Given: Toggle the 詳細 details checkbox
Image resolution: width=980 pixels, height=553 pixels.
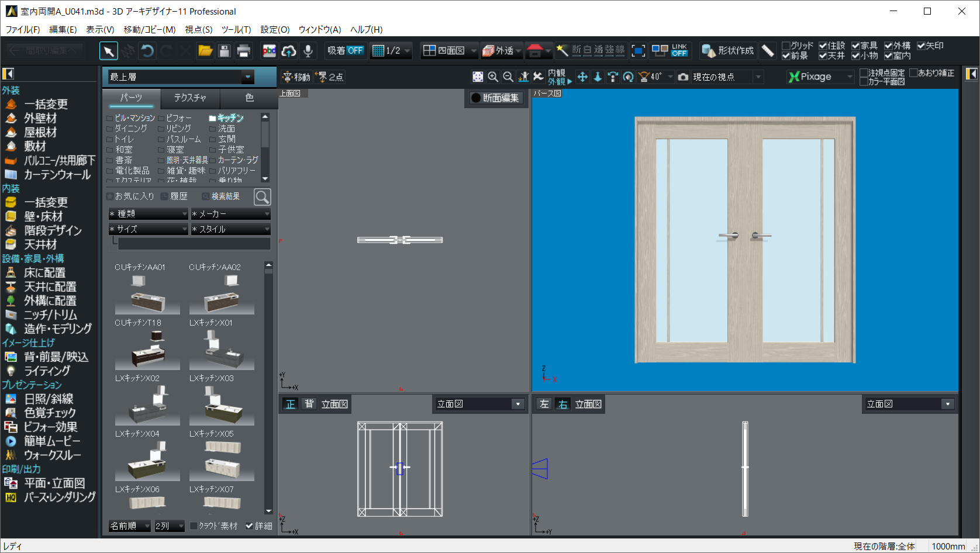Looking at the screenshot, I should (250, 526).
